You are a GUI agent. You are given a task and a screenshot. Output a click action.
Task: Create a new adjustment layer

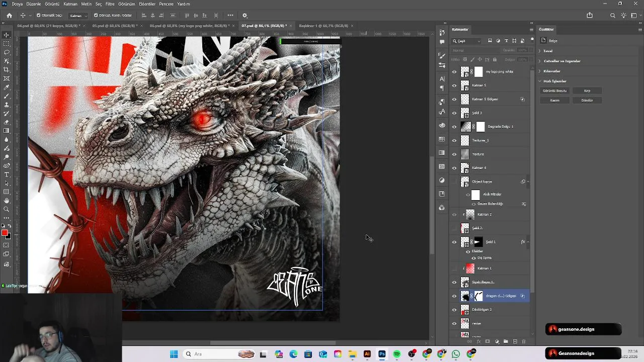click(497, 341)
